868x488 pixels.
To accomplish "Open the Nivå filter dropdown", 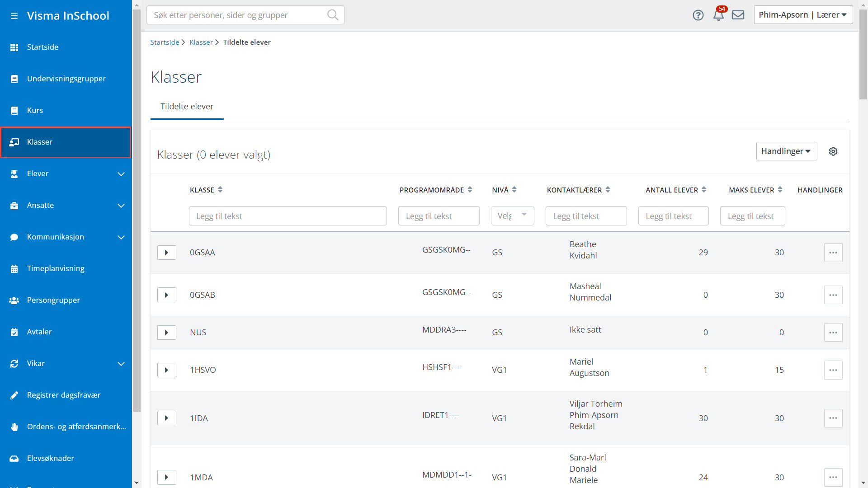I will tap(512, 216).
